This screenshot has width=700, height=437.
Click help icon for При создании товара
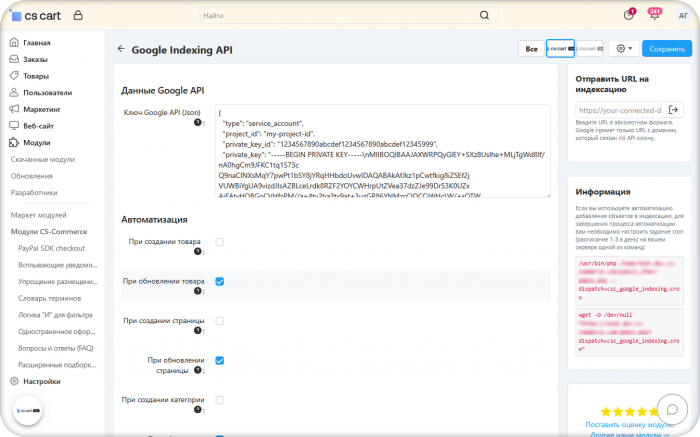pyautogui.click(x=197, y=251)
